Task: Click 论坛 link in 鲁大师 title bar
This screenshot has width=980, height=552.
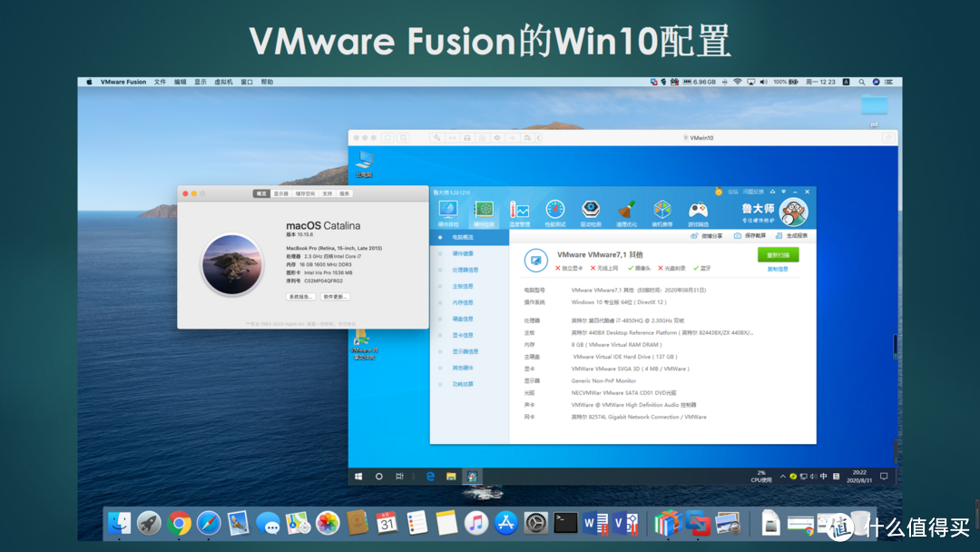Action: pos(733,192)
